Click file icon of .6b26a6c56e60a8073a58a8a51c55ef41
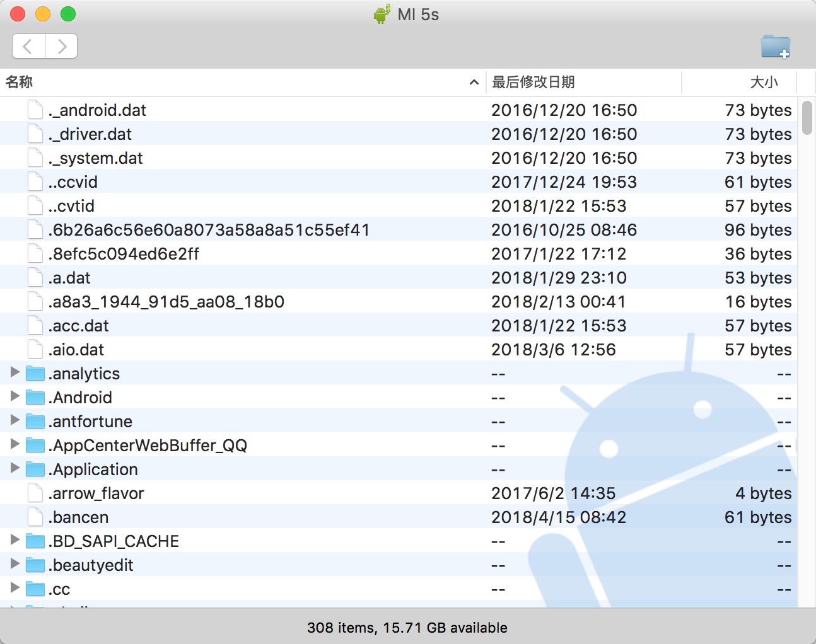The image size is (816, 644). click(35, 229)
